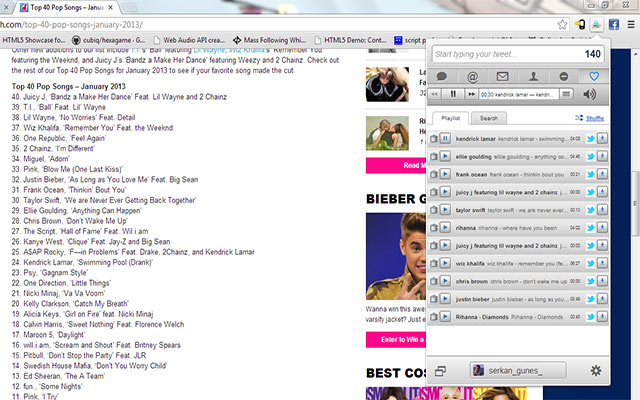Play the Rihanna - Diamonds track
The height and width of the screenshot is (400, 640).
click(445, 317)
